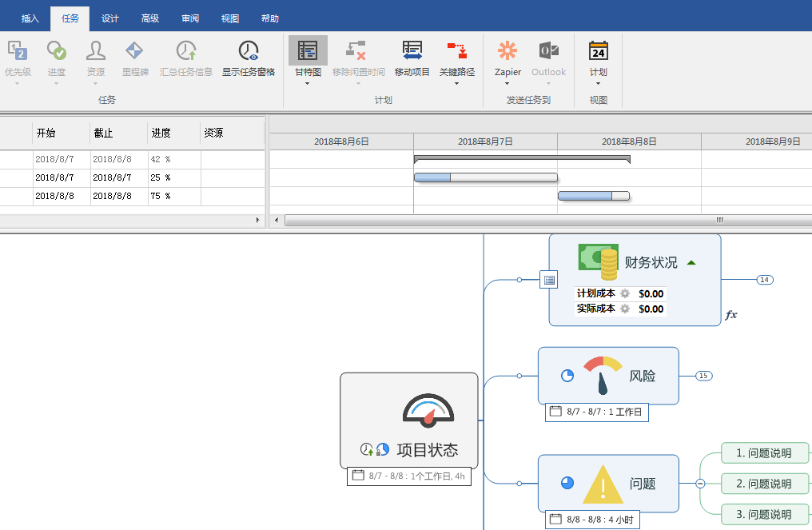
Task: Click the 优先级 priority icon
Action: click(x=18, y=50)
